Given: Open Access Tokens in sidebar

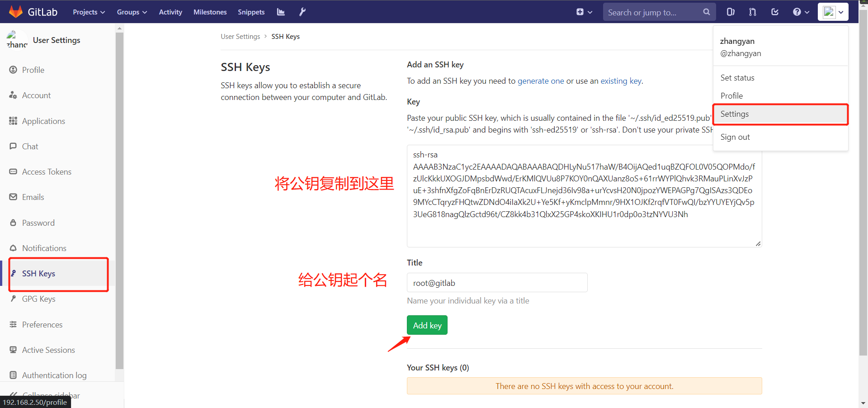Looking at the screenshot, I should [x=47, y=172].
